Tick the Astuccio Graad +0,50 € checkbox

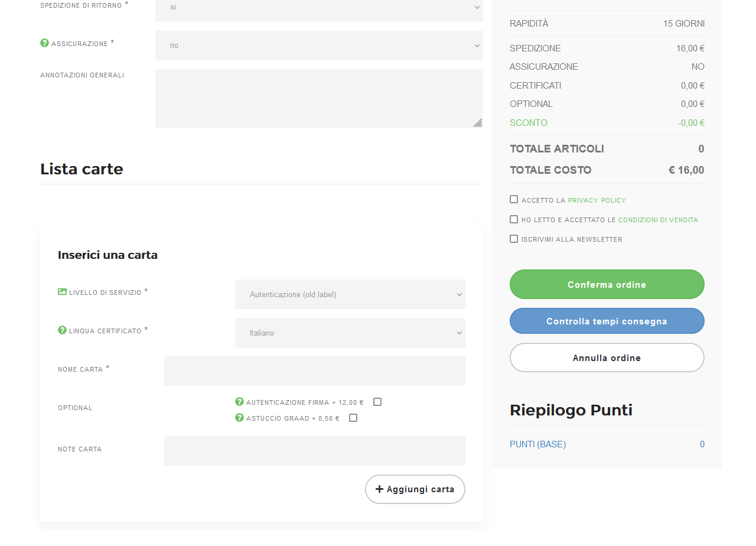click(353, 418)
